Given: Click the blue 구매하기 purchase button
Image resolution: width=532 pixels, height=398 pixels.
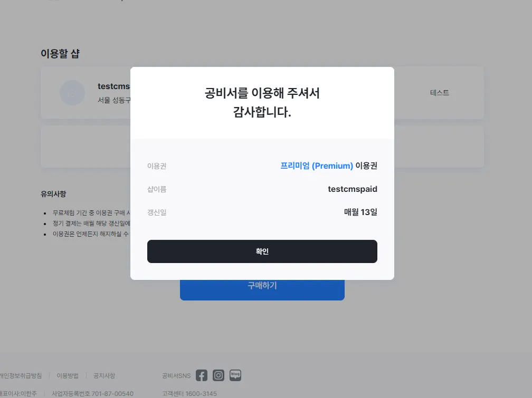Looking at the screenshot, I should [262, 290].
